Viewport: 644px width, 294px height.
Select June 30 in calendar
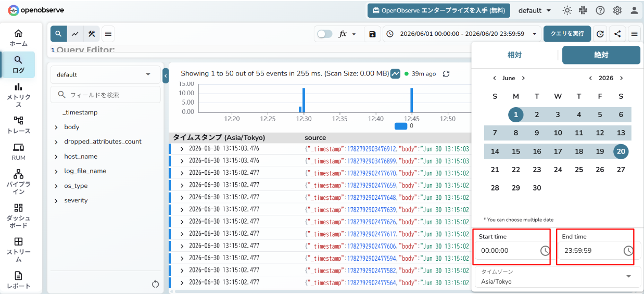point(537,188)
